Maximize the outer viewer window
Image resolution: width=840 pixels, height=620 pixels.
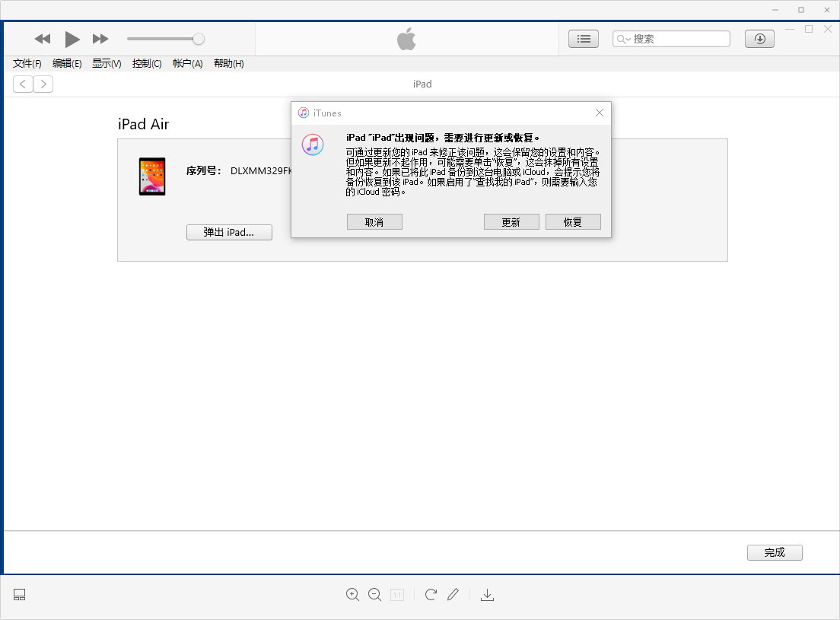click(x=801, y=10)
